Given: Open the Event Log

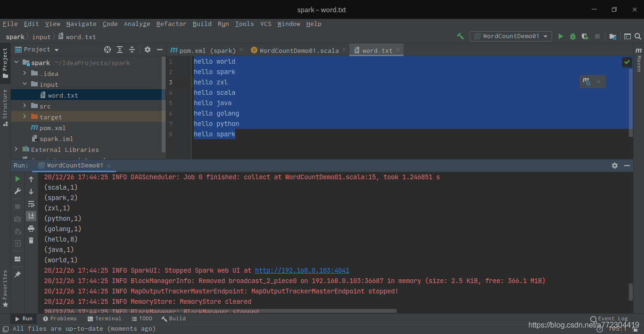Looking at the screenshot, I should 609,318.
